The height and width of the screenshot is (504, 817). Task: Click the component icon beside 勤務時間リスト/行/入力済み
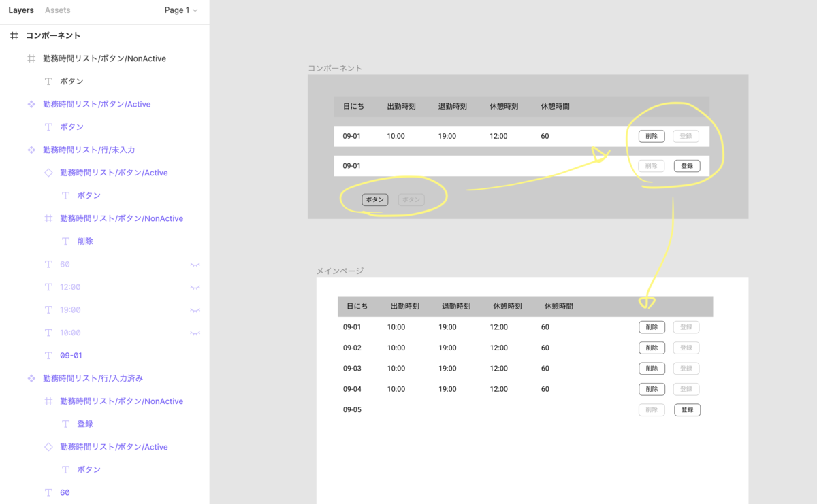click(x=31, y=378)
